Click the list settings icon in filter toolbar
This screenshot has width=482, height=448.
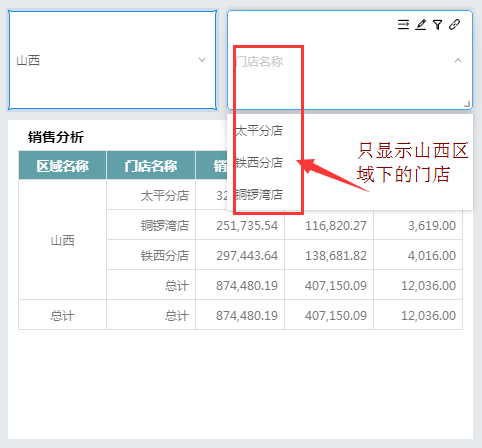point(403,25)
